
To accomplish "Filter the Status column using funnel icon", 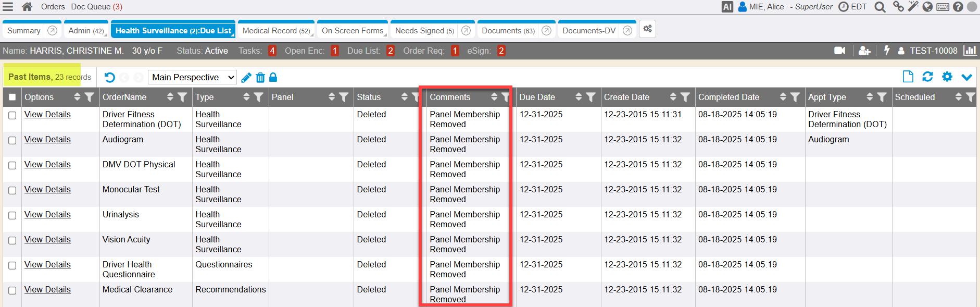I will [415, 97].
